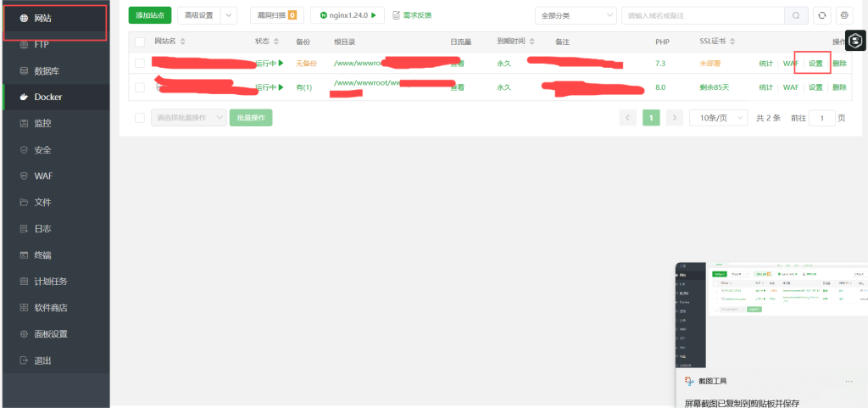The width and height of the screenshot is (868, 408).
Task: Expand the 高级设置 dropdown arrow
Action: pos(229,15)
